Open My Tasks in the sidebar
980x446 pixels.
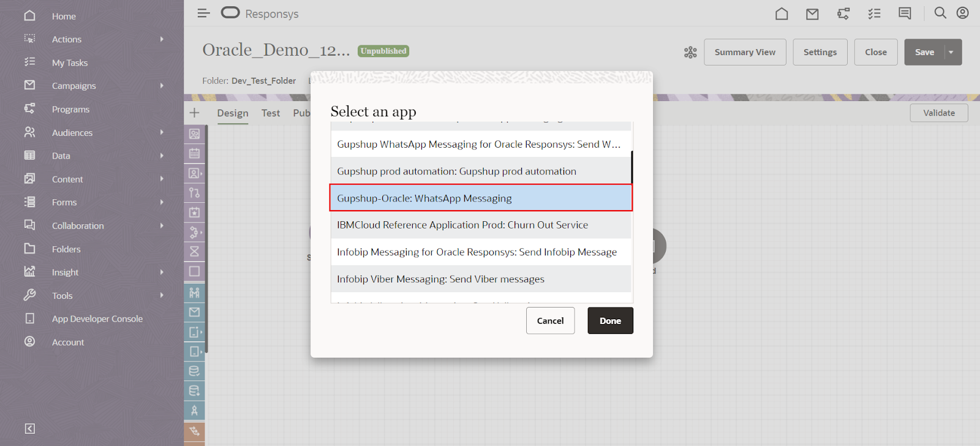pos(70,62)
